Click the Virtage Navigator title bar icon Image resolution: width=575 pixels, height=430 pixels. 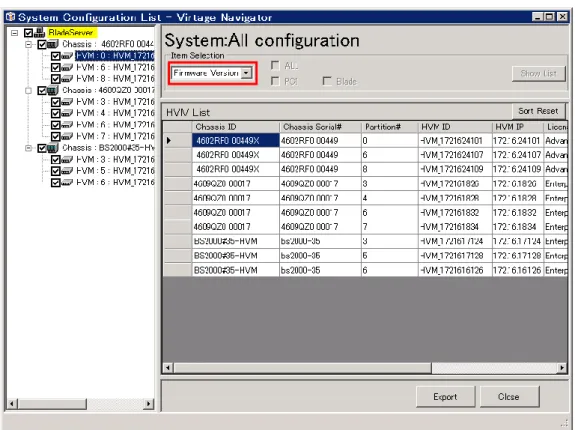click(x=11, y=17)
